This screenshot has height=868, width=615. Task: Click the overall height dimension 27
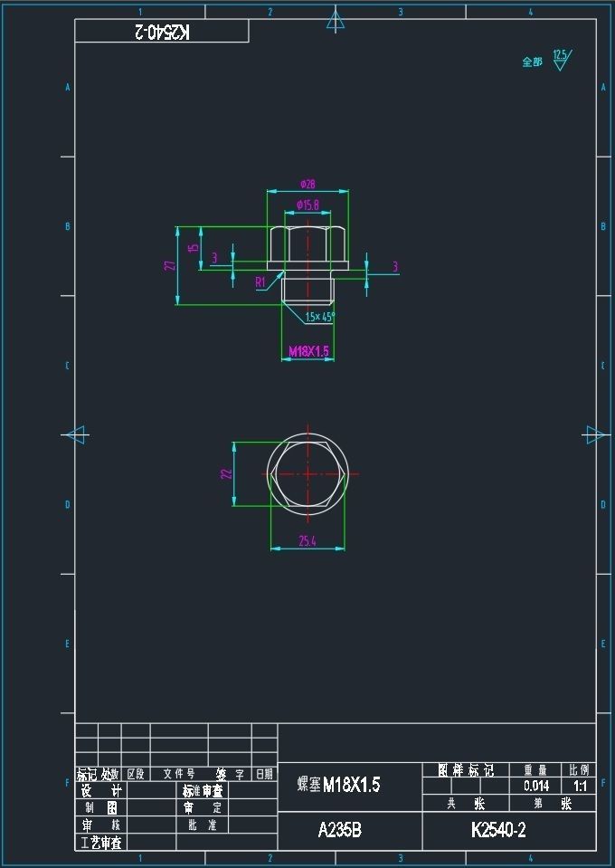[172, 266]
